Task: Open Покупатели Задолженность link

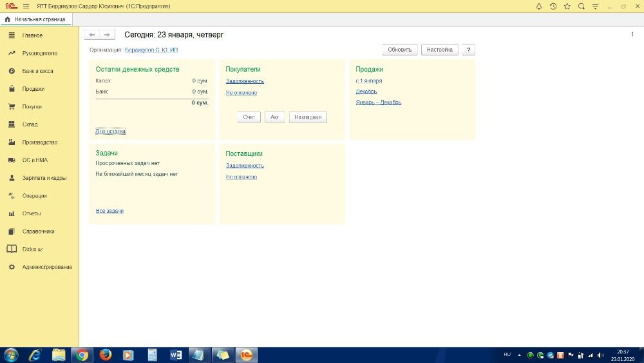Action: (245, 81)
